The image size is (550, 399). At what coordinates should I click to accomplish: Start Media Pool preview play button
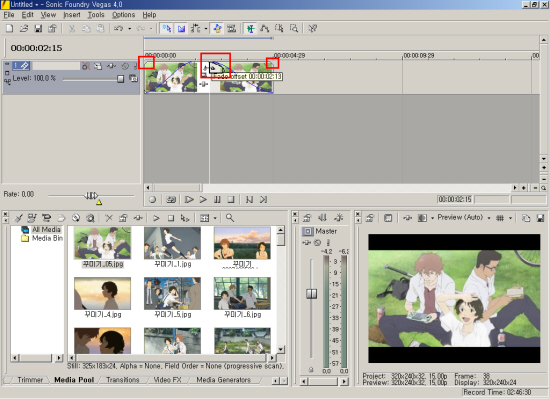156,218
